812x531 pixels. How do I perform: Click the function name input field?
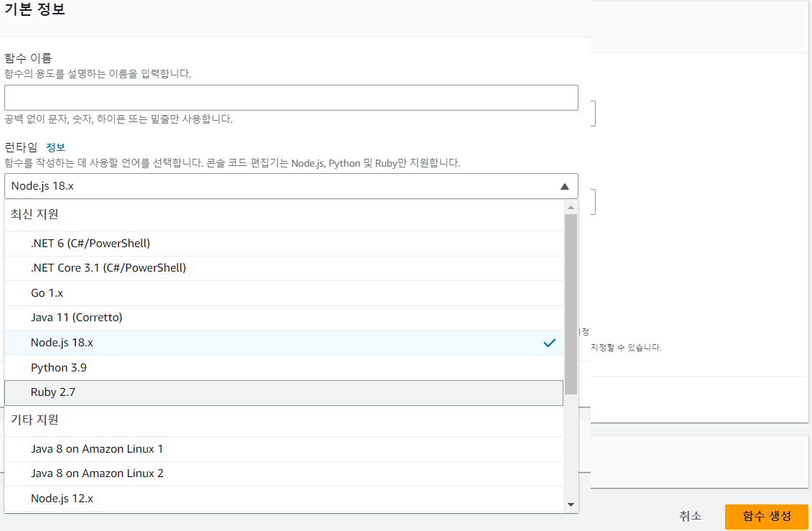point(291,98)
